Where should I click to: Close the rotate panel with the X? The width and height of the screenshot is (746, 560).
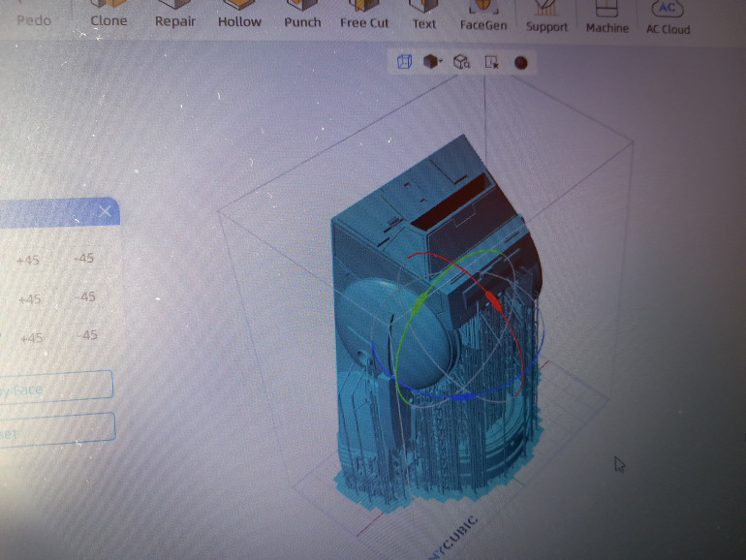pyautogui.click(x=106, y=211)
